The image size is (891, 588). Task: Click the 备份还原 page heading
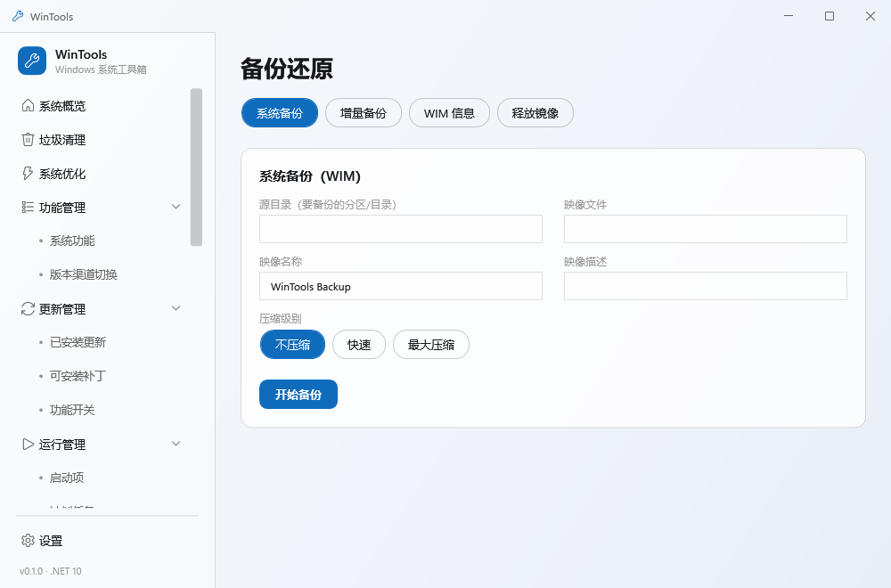[x=286, y=69]
